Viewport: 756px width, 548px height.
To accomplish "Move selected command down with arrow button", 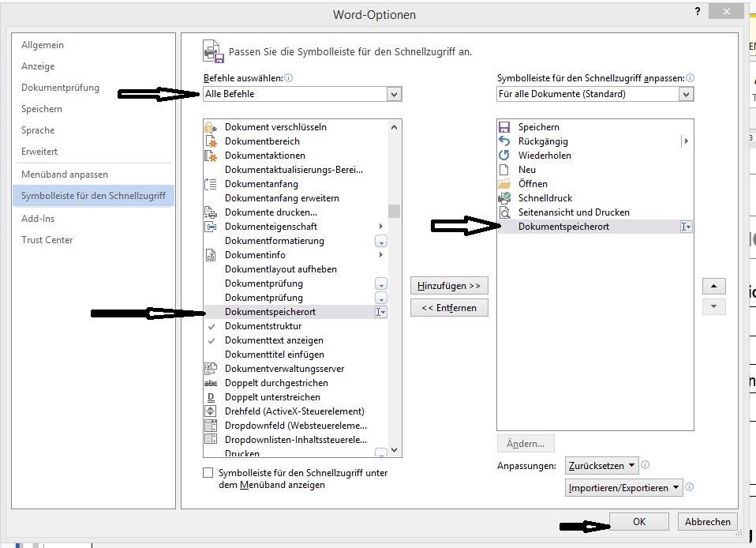I will pos(713,306).
